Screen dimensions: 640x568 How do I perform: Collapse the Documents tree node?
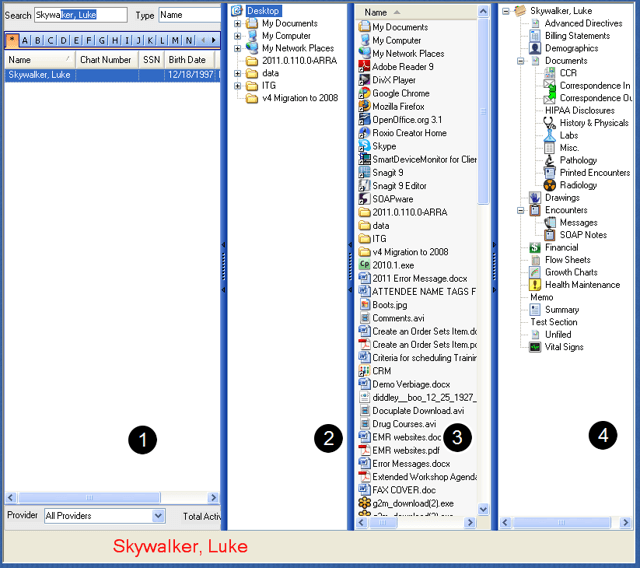[521, 61]
